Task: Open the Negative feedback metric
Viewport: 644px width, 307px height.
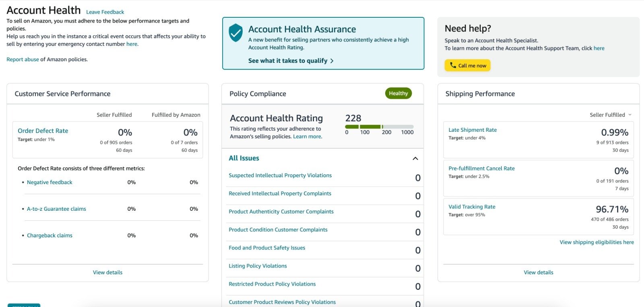Action: pos(50,183)
